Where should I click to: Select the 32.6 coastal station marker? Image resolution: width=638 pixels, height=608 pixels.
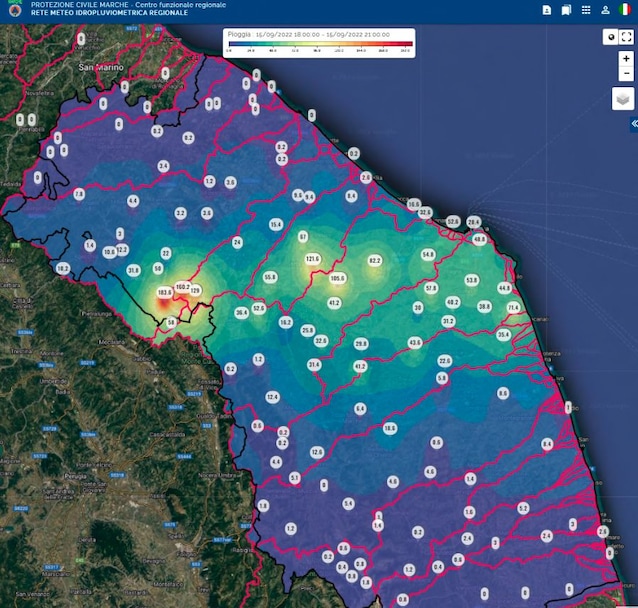[x=425, y=212]
